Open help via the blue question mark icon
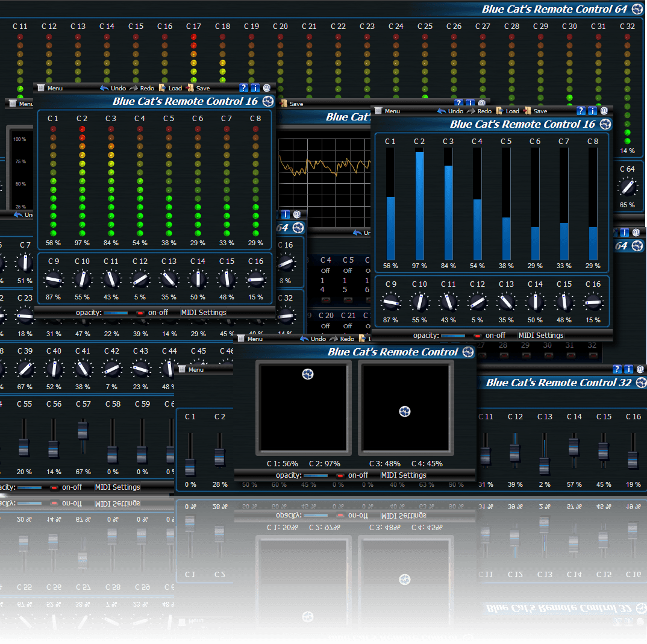This screenshot has width=647, height=644. point(243,88)
